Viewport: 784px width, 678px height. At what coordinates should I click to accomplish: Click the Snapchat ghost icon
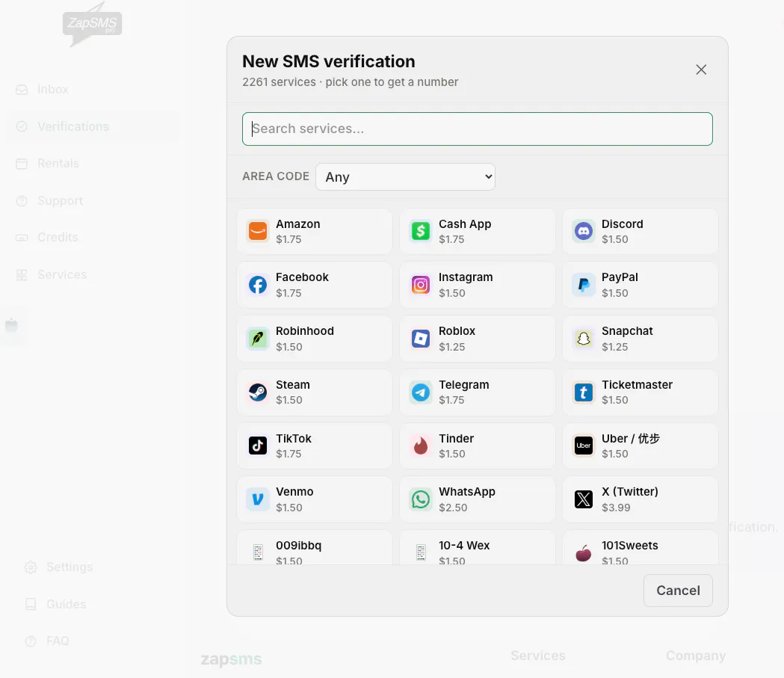point(584,339)
